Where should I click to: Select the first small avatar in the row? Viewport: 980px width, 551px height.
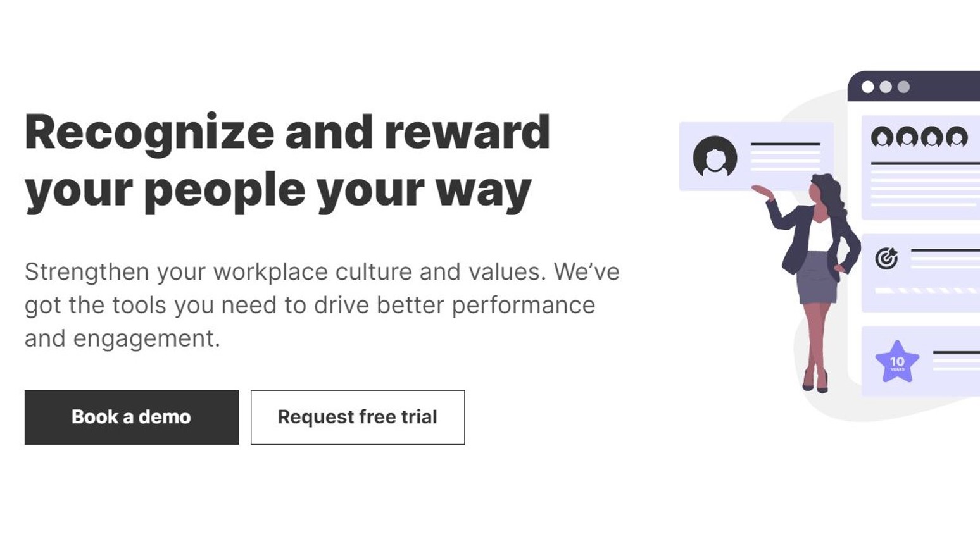click(882, 137)
